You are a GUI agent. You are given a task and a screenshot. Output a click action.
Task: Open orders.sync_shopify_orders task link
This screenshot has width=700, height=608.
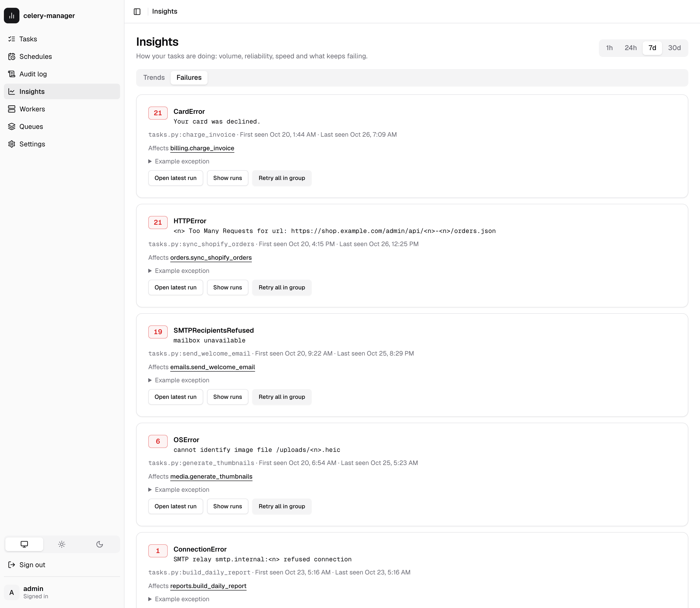211,258
